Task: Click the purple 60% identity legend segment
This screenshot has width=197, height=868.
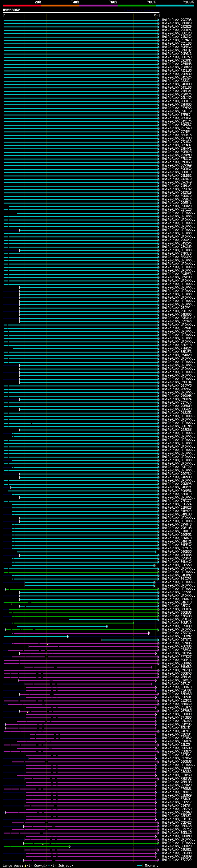Action: pyautogui.click(x=99, y=6)
